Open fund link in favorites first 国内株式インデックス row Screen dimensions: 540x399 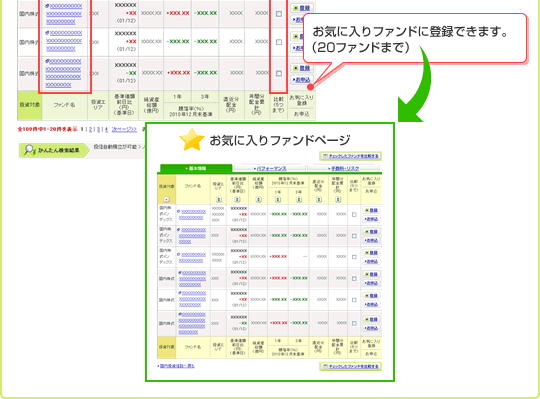tap(192, 215)
